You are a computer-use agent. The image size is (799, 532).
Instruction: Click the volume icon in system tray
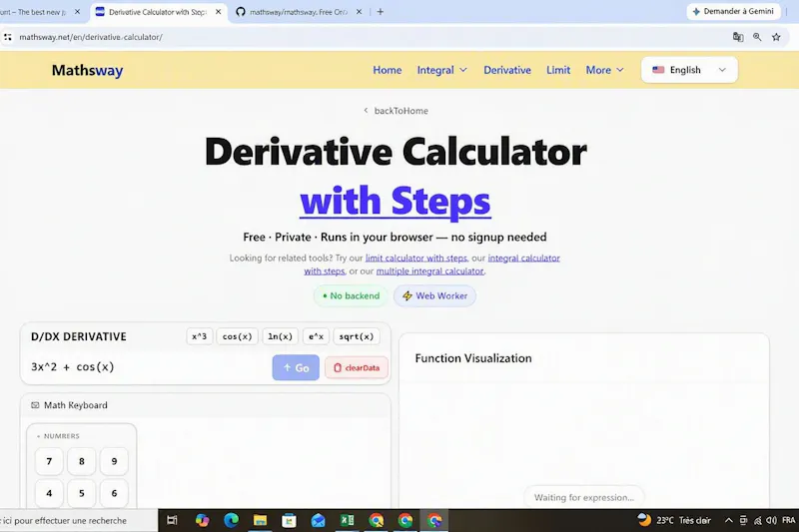coord(771,520)
